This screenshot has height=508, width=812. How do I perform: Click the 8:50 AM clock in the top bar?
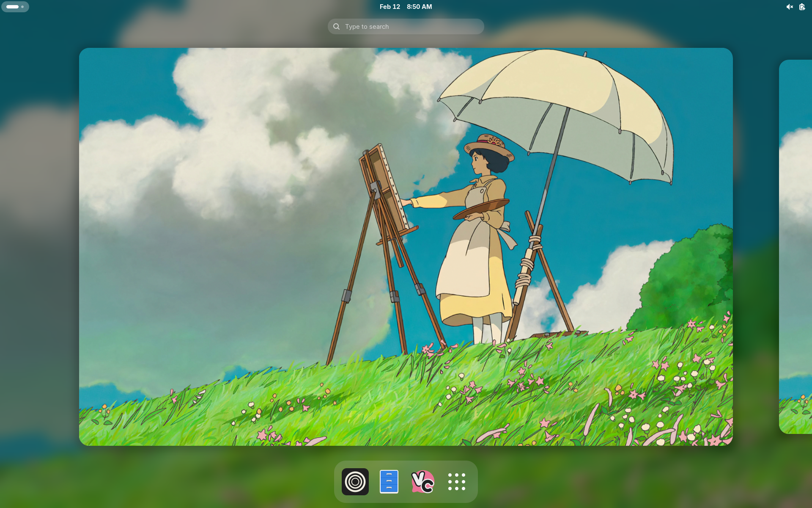point(419,6)
